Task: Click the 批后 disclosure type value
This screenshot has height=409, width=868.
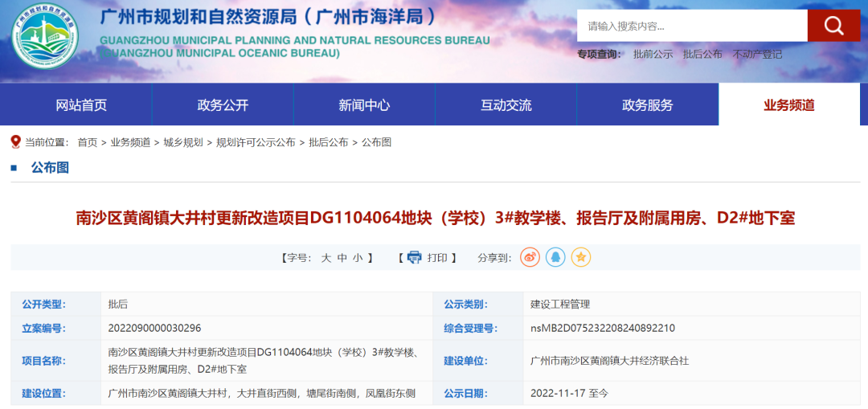Action: point(118,304)
